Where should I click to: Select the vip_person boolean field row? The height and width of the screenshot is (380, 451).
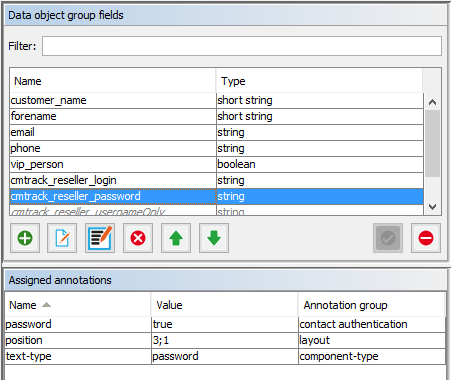[x=217, y=164]
